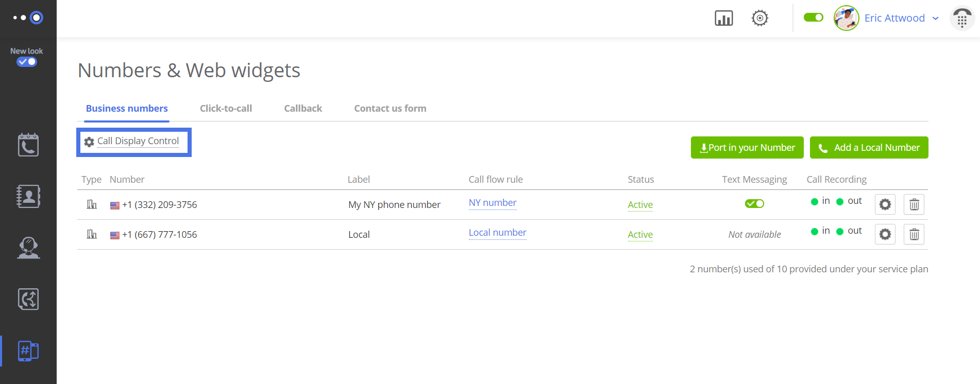Image resolution: width=980 pixels, height=384 pixels.
Task: Click label My NY phone number
Action: 394,205
